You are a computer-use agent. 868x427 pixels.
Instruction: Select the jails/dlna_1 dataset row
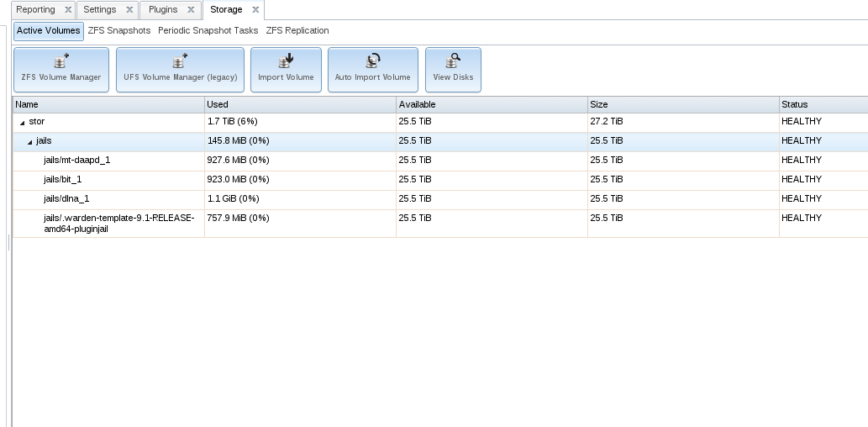point(66,198)
